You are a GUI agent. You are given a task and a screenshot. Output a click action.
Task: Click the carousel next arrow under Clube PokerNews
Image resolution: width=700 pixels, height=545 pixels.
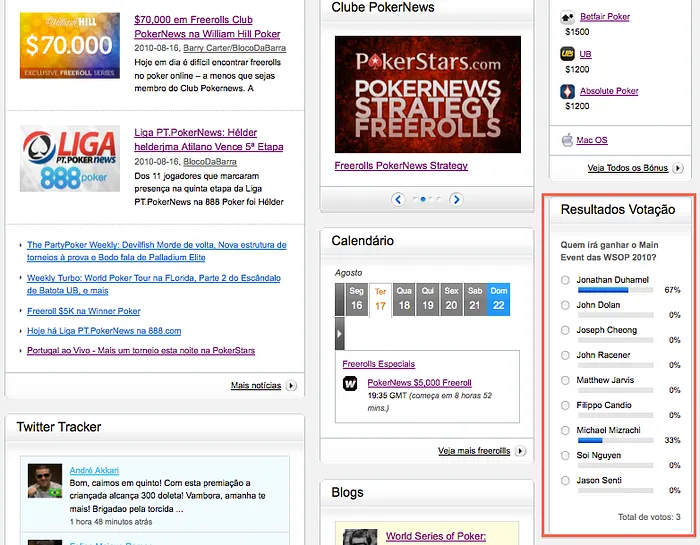pos(456,199)
